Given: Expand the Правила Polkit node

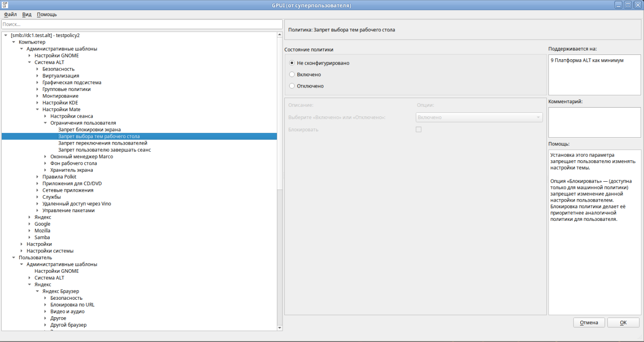Looking at the screenshot, I should click(37, 177).
